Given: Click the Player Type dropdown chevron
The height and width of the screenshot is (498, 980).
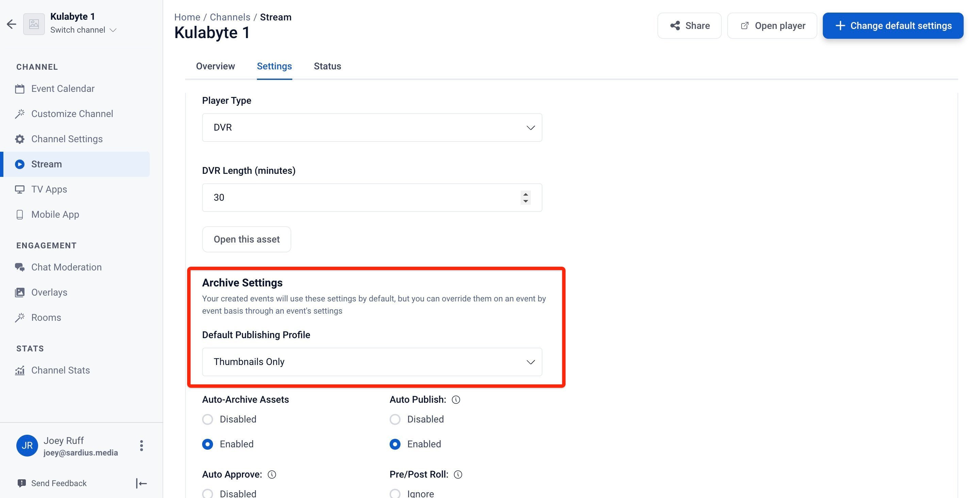Looking at the screenshot, I should click(x=531, y=128).
